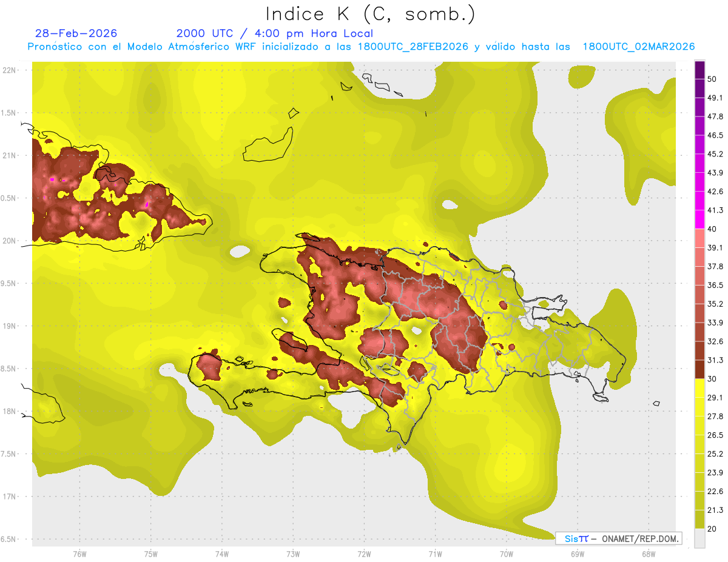The height and width of the screenshot is (562, 728).
Task: Click colorbar value '36.5'
Action: coord(715,285)
